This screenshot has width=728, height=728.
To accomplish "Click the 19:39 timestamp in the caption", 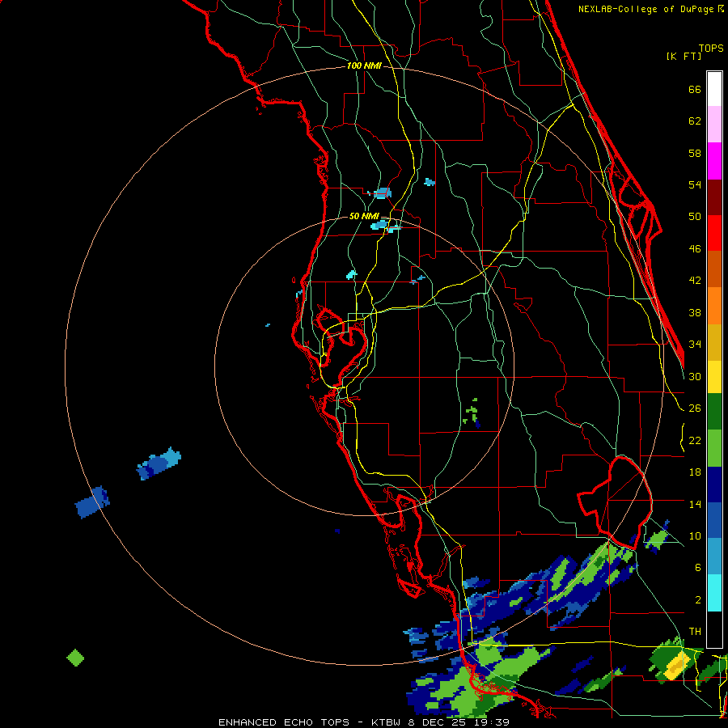I will tap(492, 722).
